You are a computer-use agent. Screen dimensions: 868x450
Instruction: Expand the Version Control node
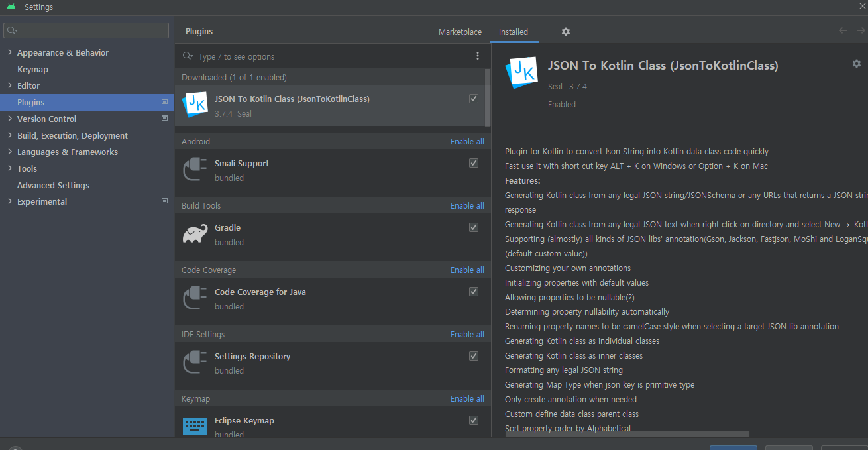coord(9,119)
